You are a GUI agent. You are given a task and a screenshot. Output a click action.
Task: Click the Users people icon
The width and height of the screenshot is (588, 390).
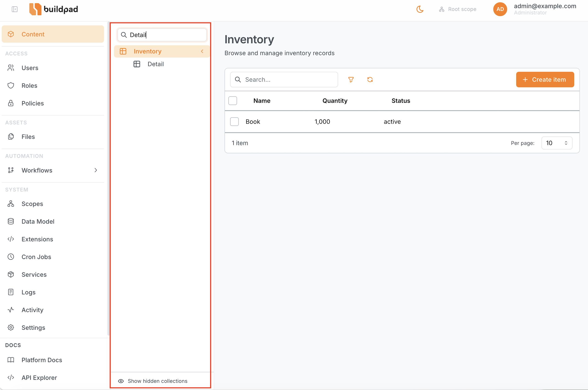click(11, 68)
